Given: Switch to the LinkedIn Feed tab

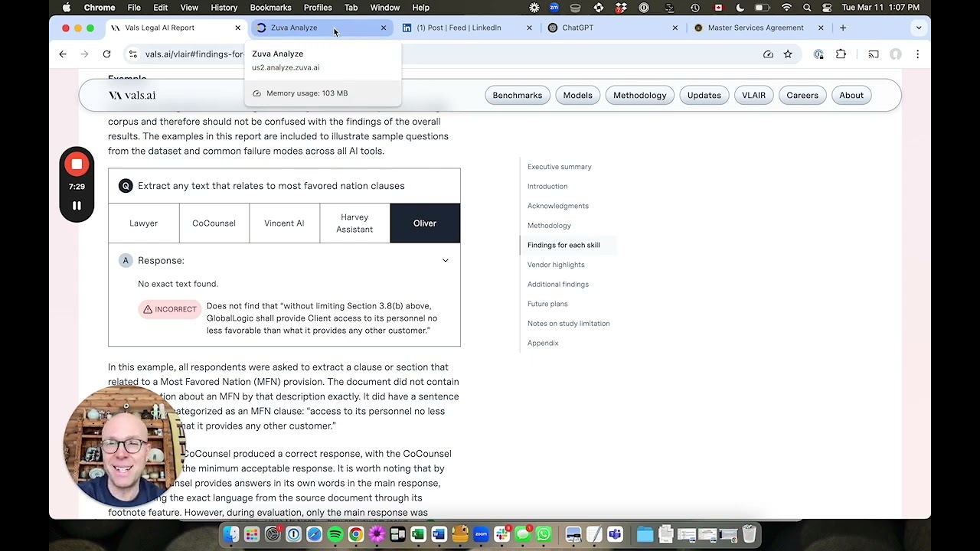Looking at the screenshot, I should [466, 28].
